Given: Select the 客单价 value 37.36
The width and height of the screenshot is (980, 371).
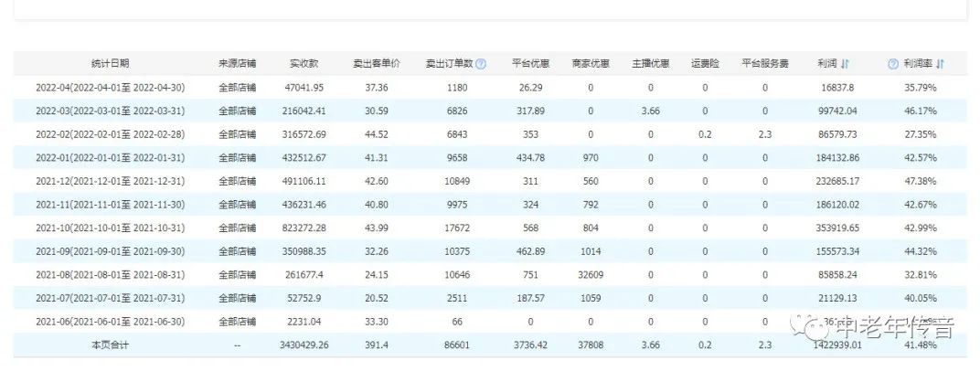Looking at the screenshot, I should (x=377, y=88).
